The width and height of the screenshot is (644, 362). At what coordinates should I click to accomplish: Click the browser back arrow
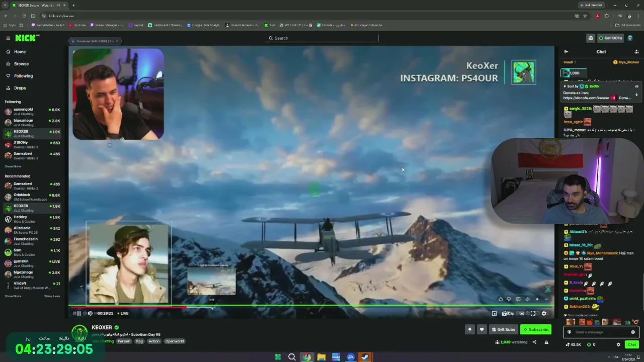pyautogui.click(x=6, y=16)
